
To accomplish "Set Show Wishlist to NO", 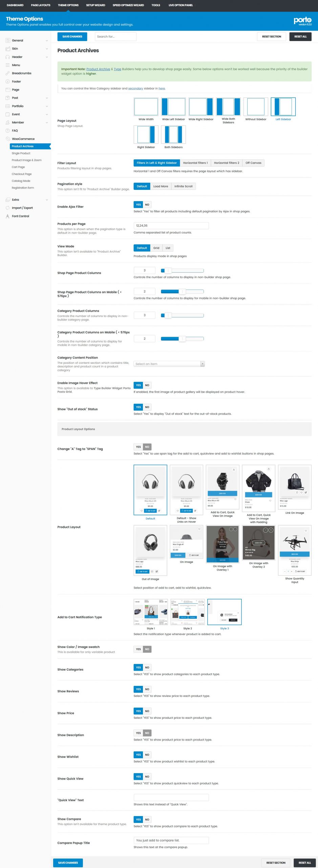I will point(147,755).
